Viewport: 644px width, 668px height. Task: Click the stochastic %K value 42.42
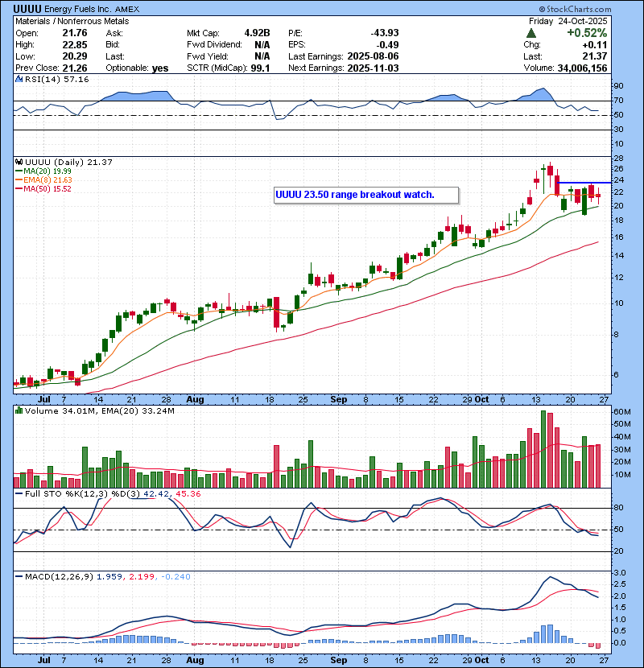[155, 494]
